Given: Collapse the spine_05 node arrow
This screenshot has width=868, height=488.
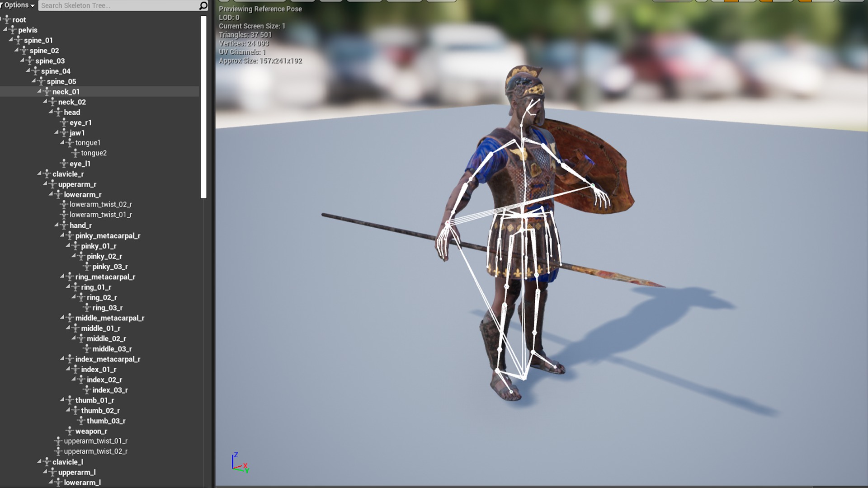Looking at the screenshot, I should click(x=34, y=81).
